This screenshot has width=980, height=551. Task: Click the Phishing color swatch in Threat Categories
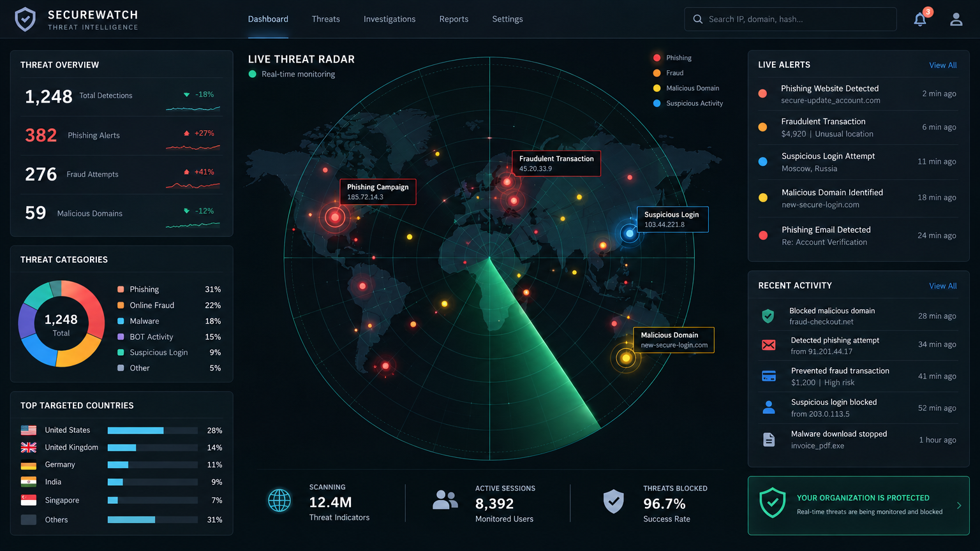coord(121,290)
